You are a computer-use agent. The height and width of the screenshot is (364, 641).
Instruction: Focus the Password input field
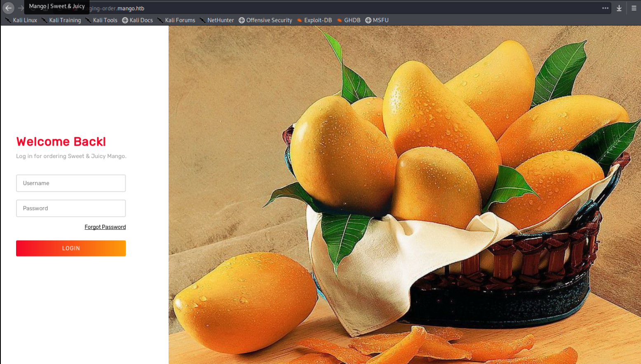(71, 208)
